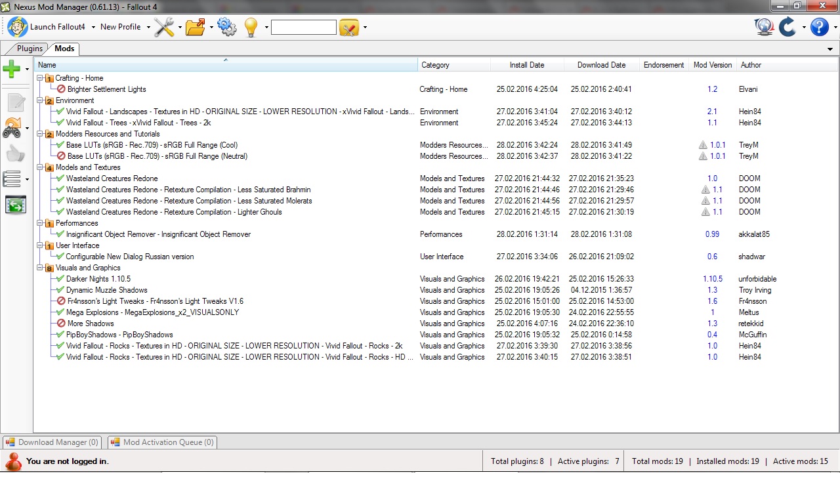Screen dimensions: 840x504
Task: Collapse the Performances category
Action: click(40, 223)
